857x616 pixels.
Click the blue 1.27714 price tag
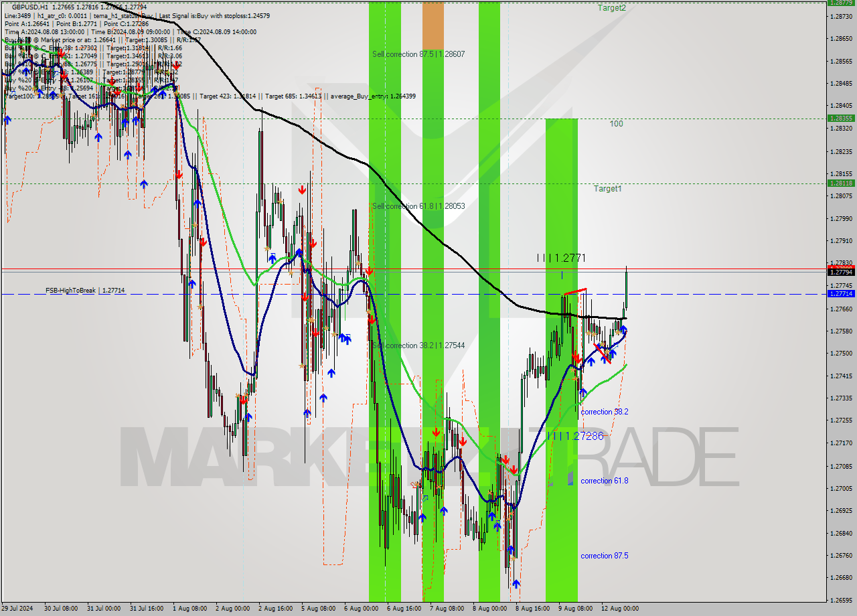840,294
